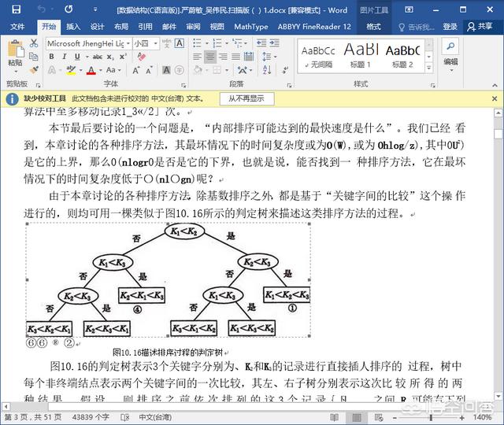Screen dimensions: 504x425
Task: Click the decrease indent icon
Action: pos(261,43)
